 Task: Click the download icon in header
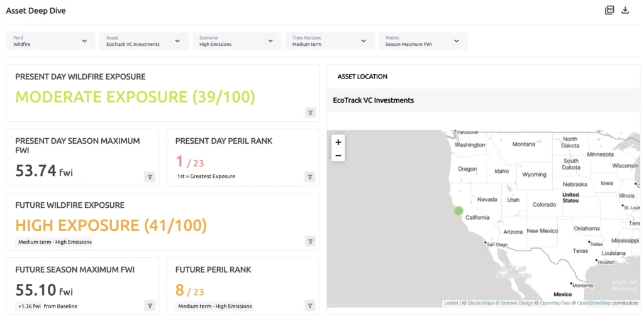click(x=625, y=10)
